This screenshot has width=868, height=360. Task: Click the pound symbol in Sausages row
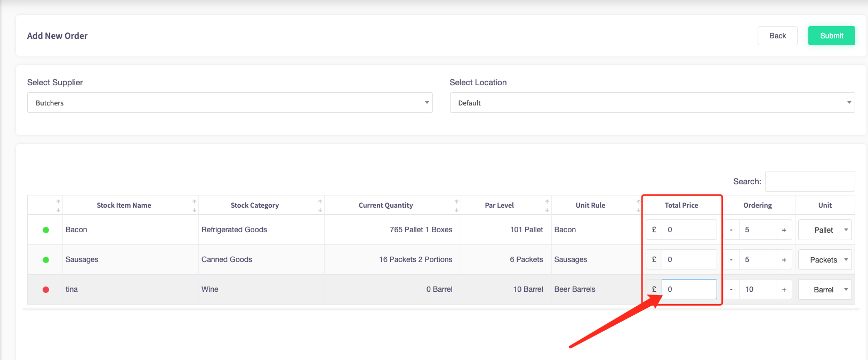(654, 259)
